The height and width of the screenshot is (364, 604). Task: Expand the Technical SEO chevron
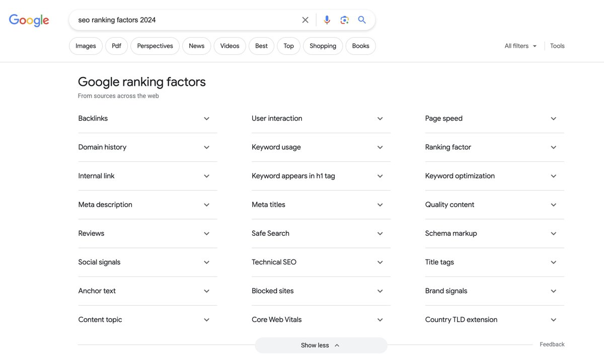(380, 262)
